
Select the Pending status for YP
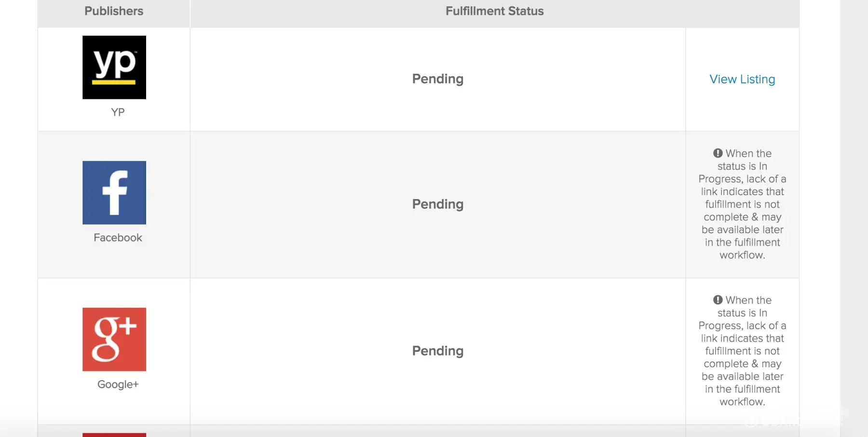437,79
